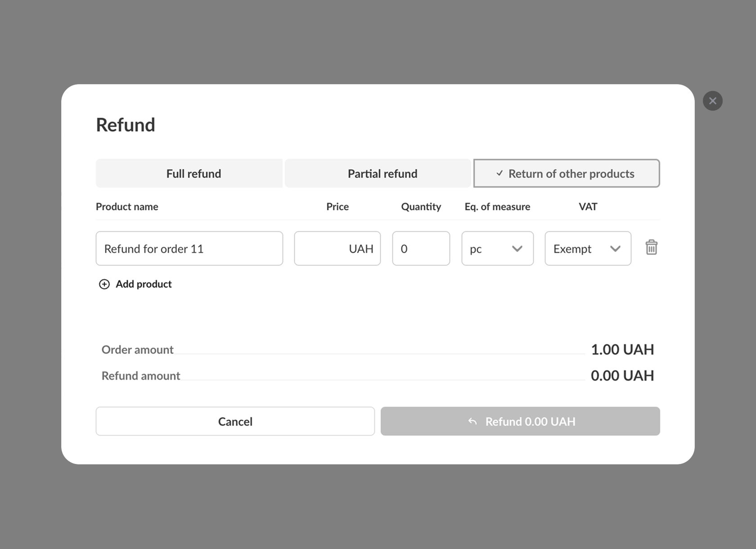
Task: Click checkmark icon on Return of other products
Action: click(x=499, y=173)
